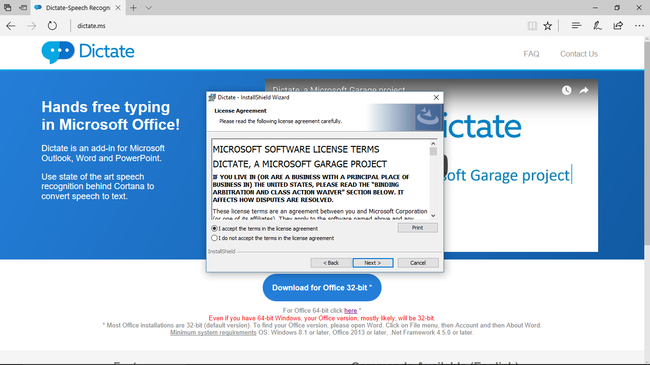This screenshot has height=365, width=650.
Task: Open the Hub lines icon
Action: coord(576,26)
